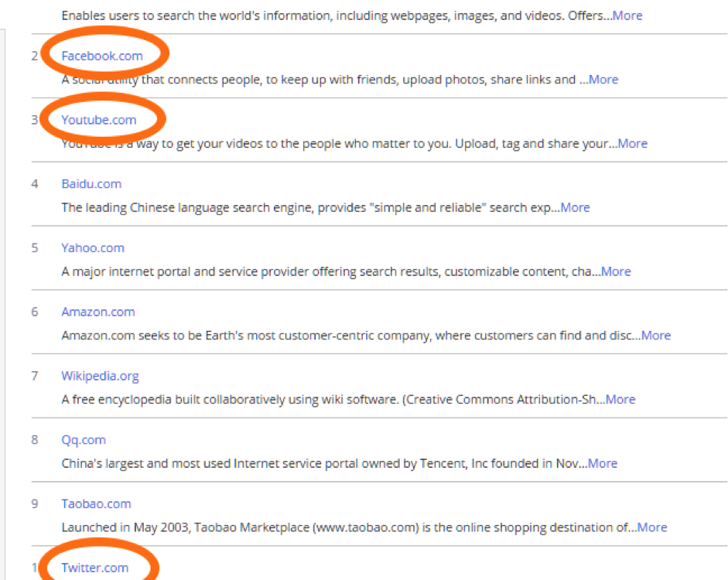This screenshot has width=728, height=580.
Task: Select the rank number 5 beside Yahoo.com
Action: click(x=35, y=248)
